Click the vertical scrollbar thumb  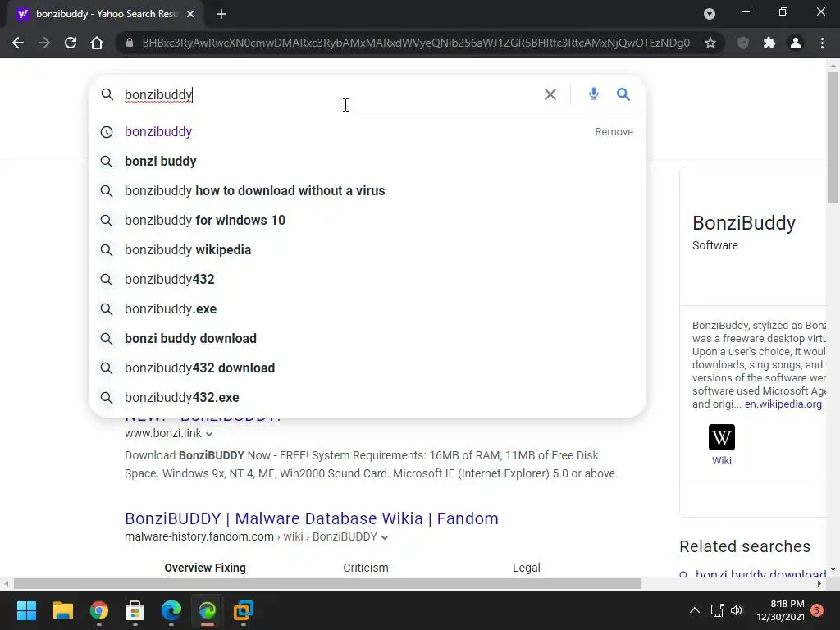point(833,137)
